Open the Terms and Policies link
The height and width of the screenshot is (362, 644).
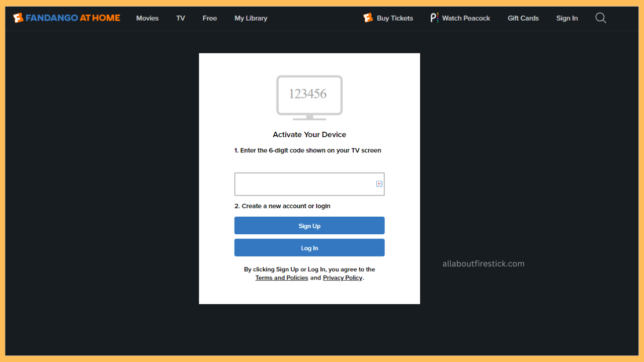(x=281, y=278)
